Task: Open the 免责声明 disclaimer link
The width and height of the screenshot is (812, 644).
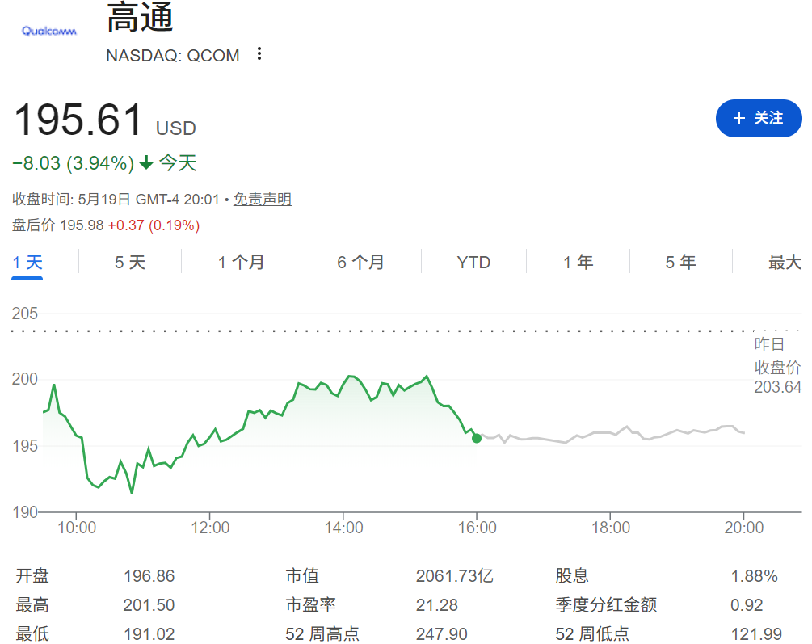Action: (x=262, y=199)
